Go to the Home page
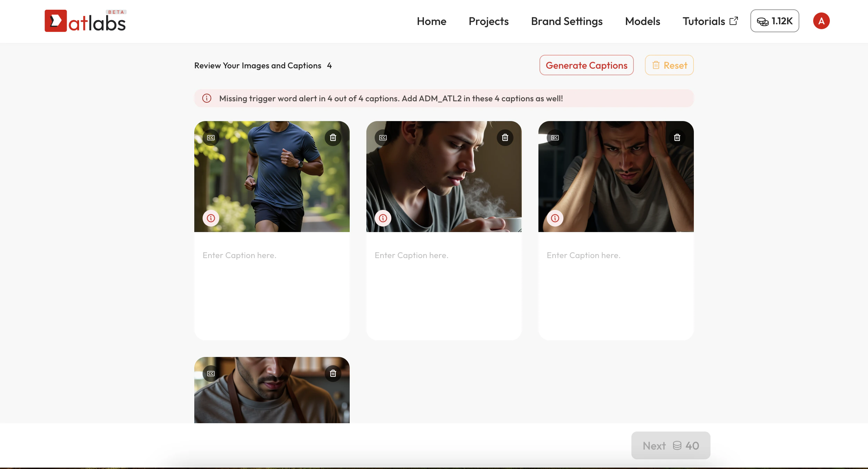 tap(431, 21)
